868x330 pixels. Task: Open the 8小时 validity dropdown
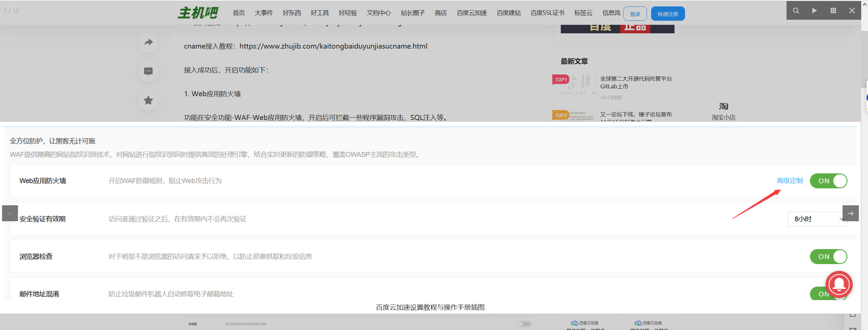817,219
